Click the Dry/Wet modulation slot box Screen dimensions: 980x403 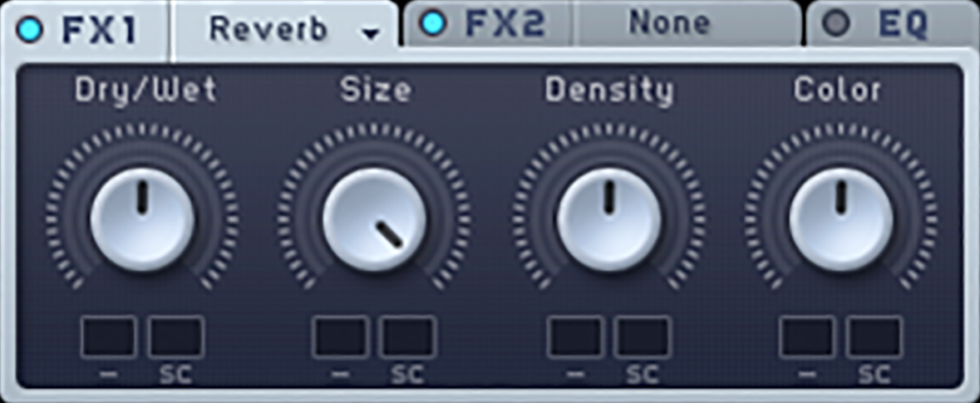[x=109, y=337]
